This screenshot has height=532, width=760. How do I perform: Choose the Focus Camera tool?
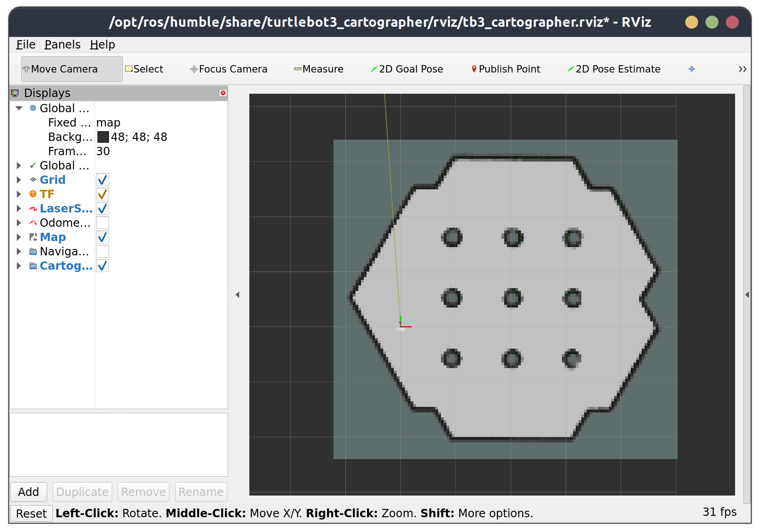(229, 69)
